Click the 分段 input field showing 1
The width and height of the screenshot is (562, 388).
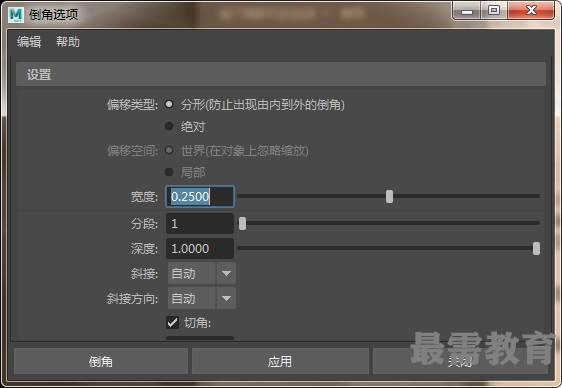[x=200, y=224]
